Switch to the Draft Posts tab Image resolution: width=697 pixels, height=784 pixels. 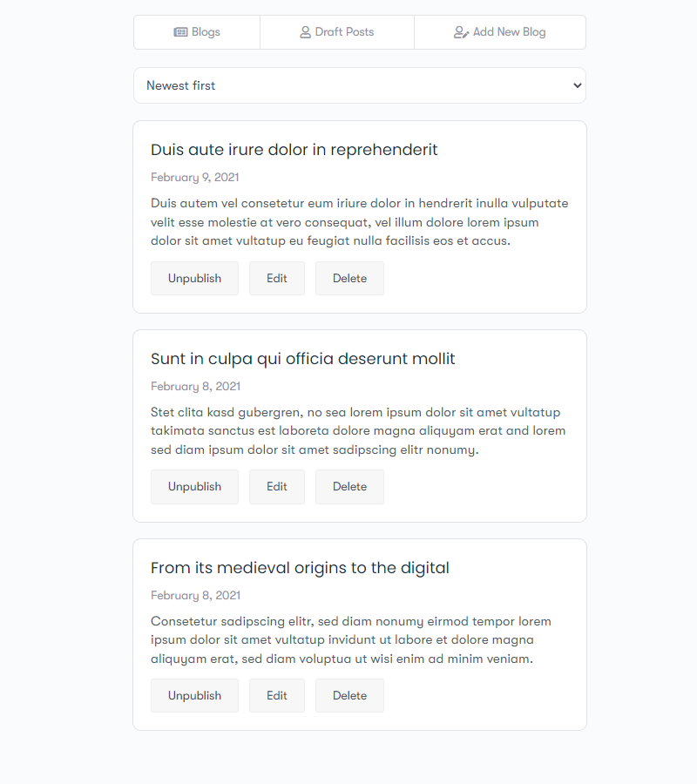(337, 32)
